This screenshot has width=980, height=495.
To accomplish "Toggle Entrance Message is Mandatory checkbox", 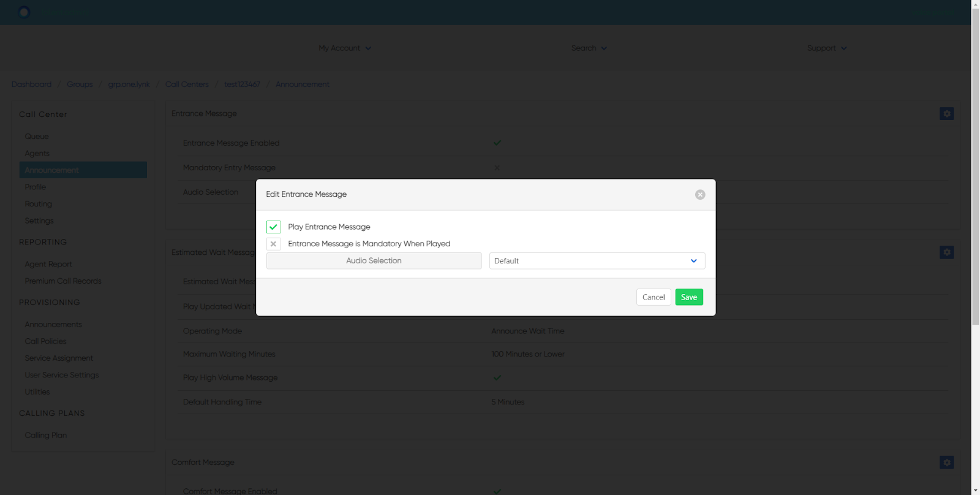I will click(x=274, y=244).
